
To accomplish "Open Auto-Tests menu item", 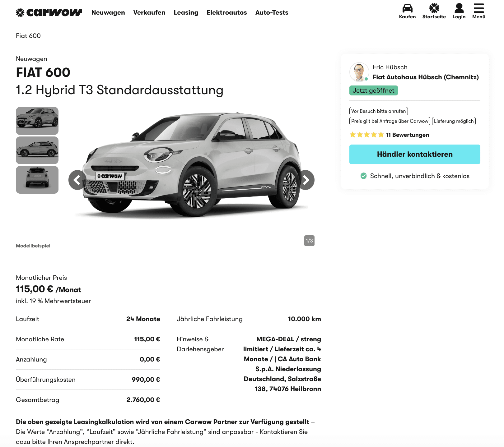I will (x=272, y=12).
